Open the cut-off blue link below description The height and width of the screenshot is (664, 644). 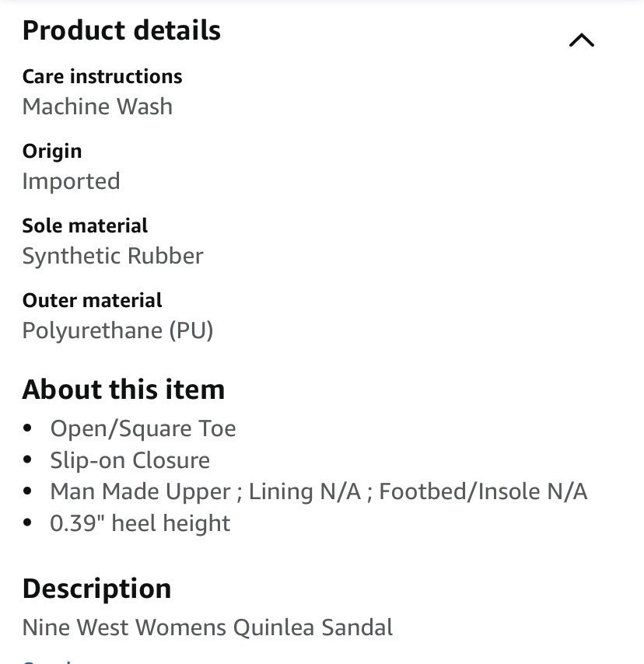[x=47, y=661]
